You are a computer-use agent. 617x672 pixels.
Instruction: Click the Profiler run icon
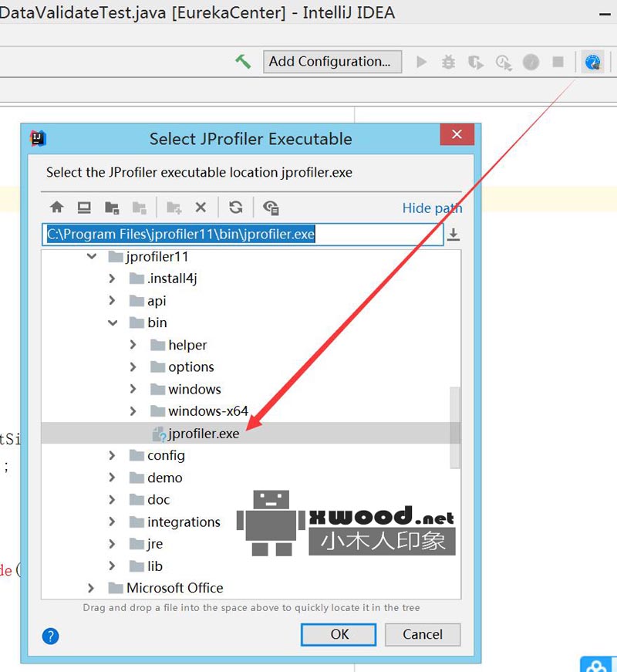tap(504, 62)
